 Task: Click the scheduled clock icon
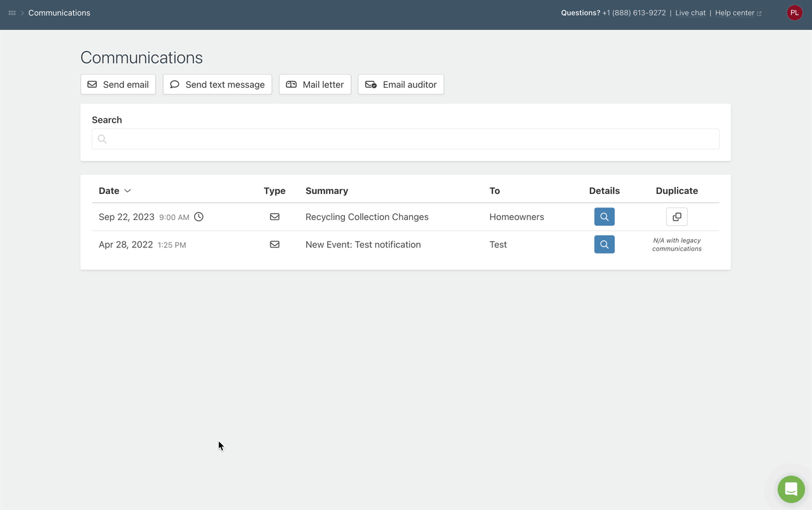(x=199, y=217)
